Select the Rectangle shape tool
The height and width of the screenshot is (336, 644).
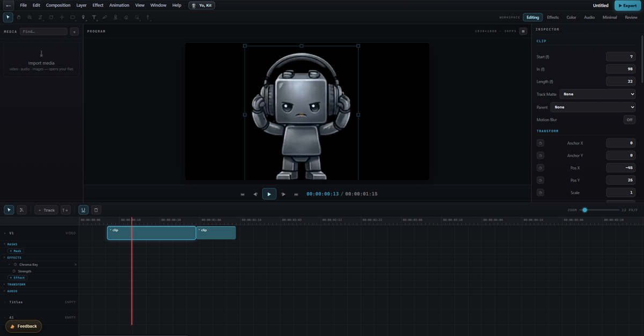click(72, 17)
